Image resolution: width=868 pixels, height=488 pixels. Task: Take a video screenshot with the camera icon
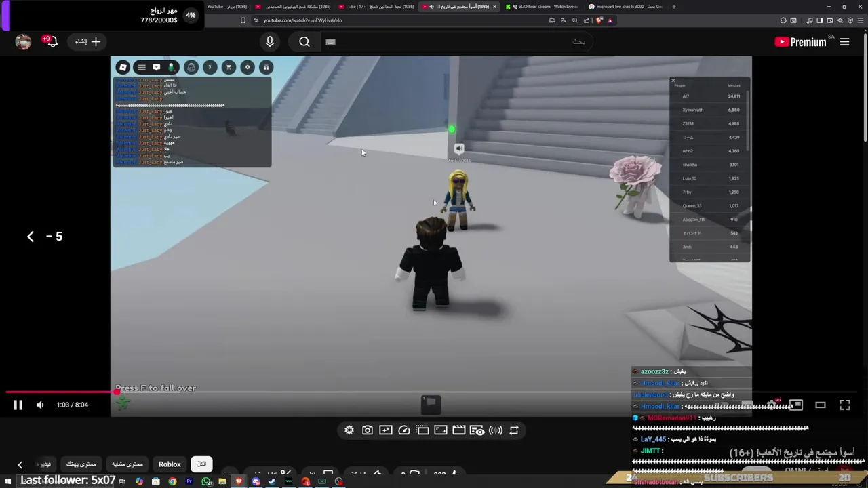tap(368, 430)
